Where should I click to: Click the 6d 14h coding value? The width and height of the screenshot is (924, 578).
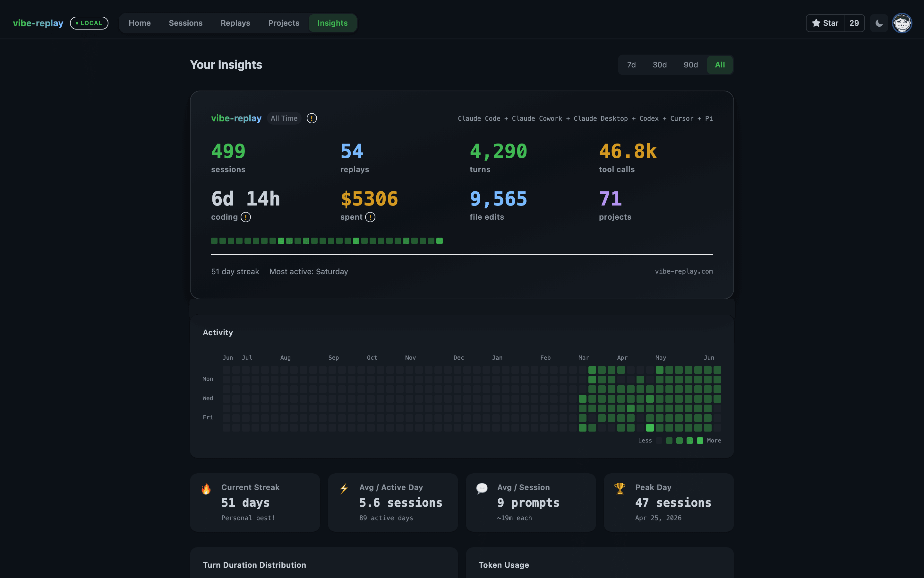[x=245, y=199]
